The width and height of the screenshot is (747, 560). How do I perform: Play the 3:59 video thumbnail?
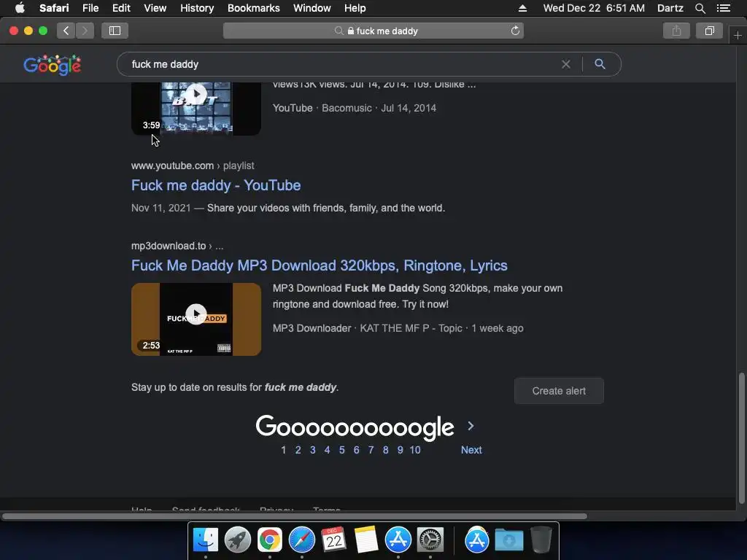click(196, 108)
